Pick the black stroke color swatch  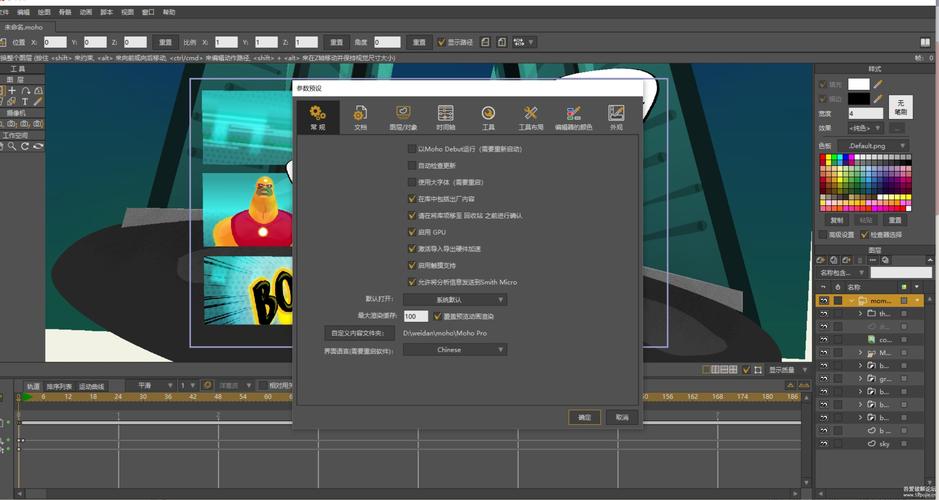tap(858, 99)
